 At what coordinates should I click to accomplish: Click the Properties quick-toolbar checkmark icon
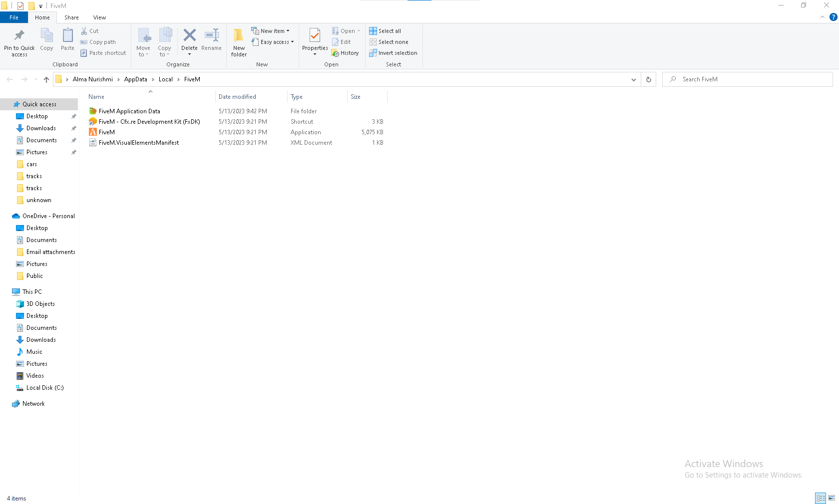coord(20,6)
